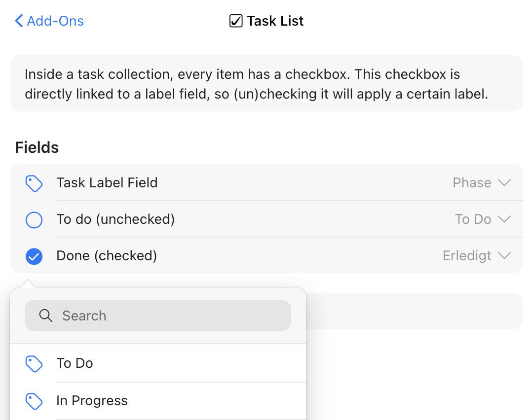
Task: Select In Progress from the label popup list
Action: [x=92, y=401]
